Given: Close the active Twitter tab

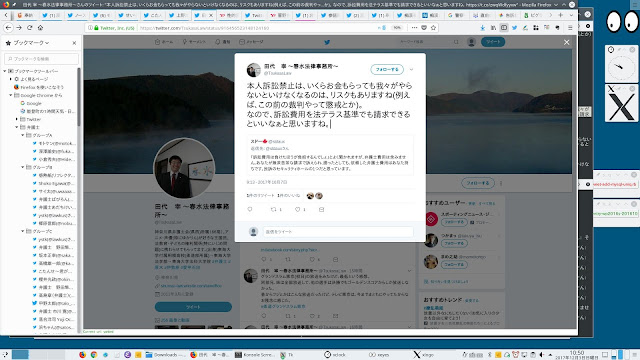Looking at the screenshot, I should pos(211,15).
